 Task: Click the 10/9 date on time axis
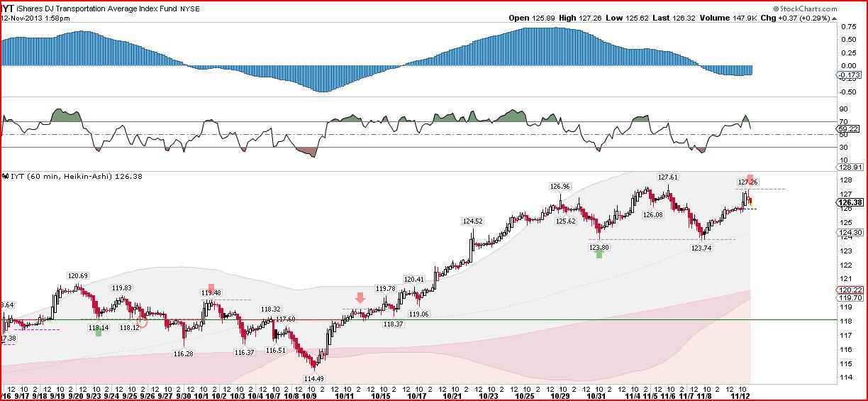pos(309,396)
